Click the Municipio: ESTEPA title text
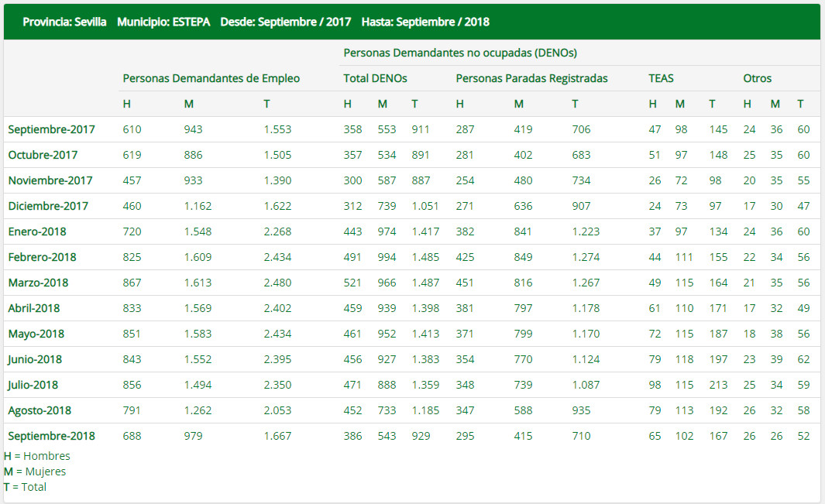Screen dimensions: 825x504 click(x=163, y=22)
